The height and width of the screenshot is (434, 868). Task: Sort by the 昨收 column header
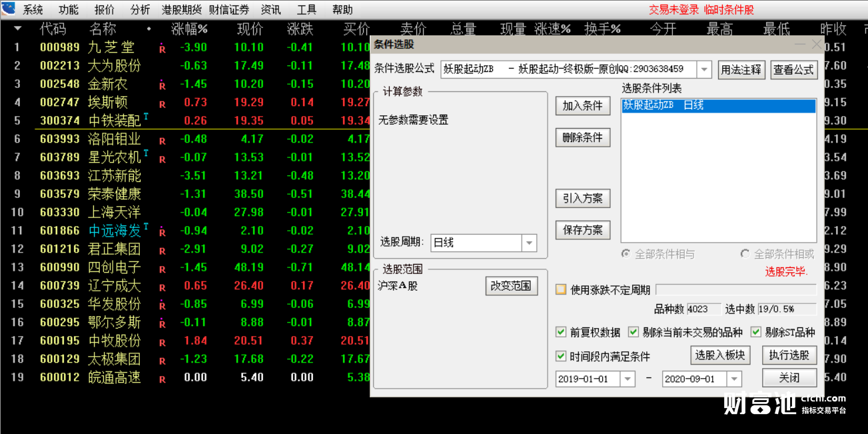(833, 29)
